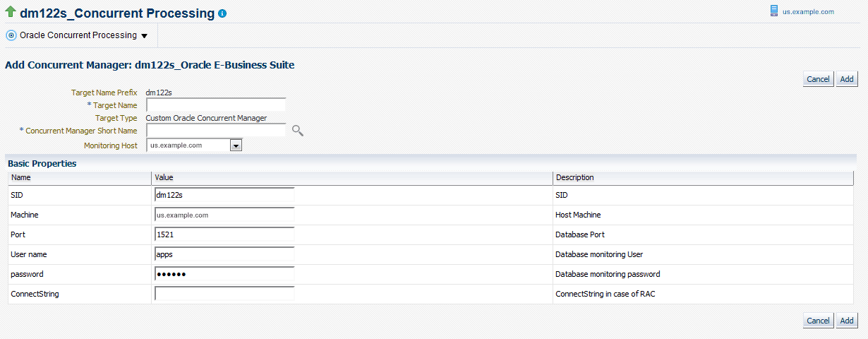Viewport: 868px width, 339px height.
Task: Click the 'Port' name cell
Action: [x=79, y=234]
